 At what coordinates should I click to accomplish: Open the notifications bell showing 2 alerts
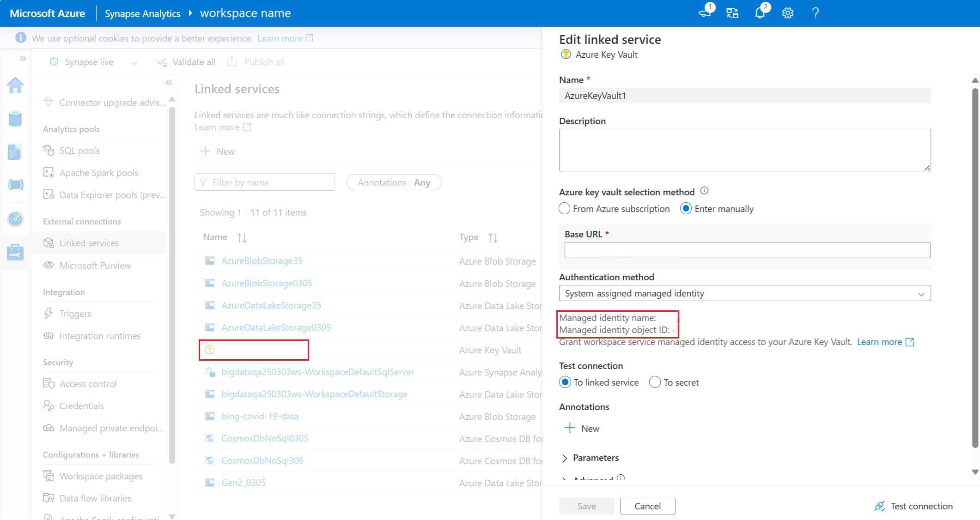[759, 12]
